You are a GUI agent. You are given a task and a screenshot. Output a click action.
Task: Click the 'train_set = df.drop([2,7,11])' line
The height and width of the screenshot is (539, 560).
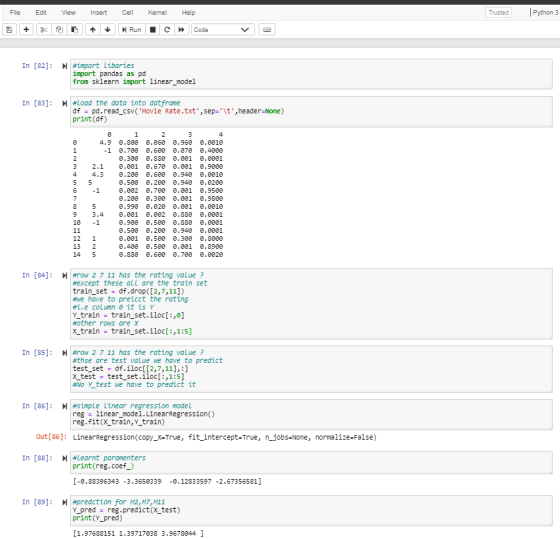[129, 291]
